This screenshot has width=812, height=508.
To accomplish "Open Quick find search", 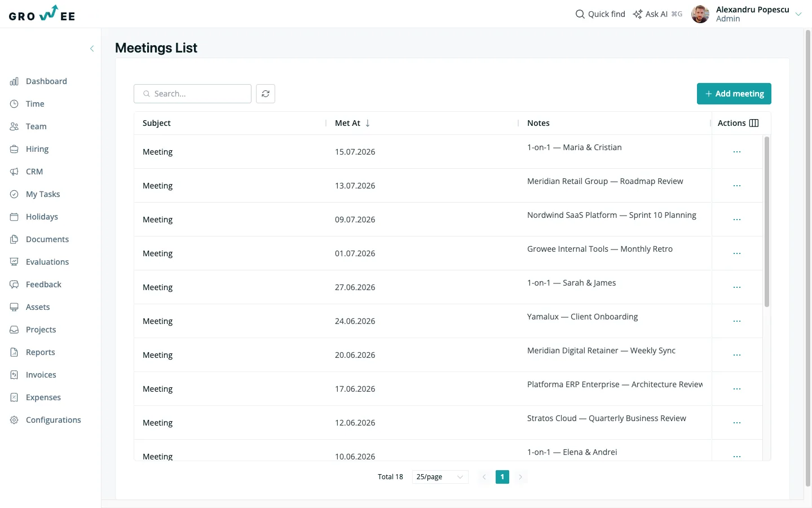I will [x=600, y=14].
